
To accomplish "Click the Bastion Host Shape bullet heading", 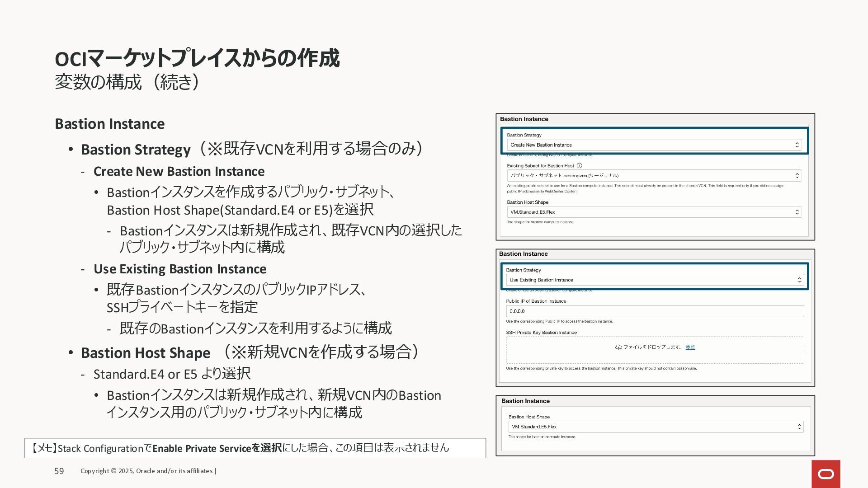I will (146, 353).
